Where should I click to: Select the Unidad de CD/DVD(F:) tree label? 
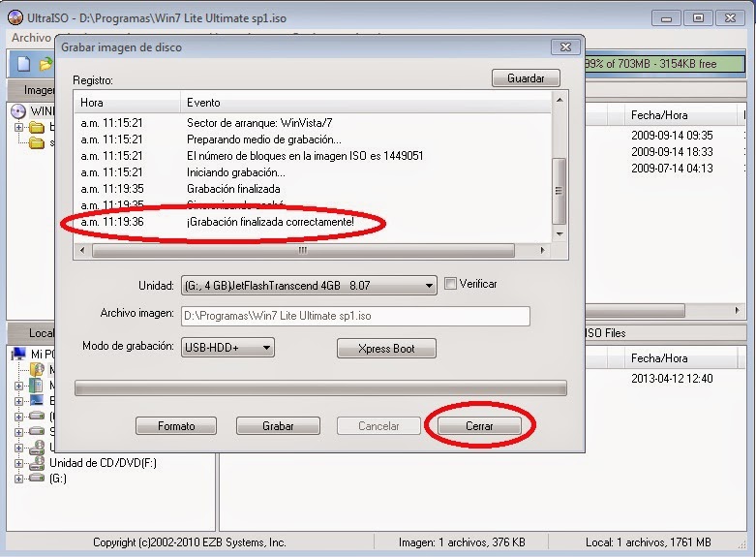(x=103, y=463)
